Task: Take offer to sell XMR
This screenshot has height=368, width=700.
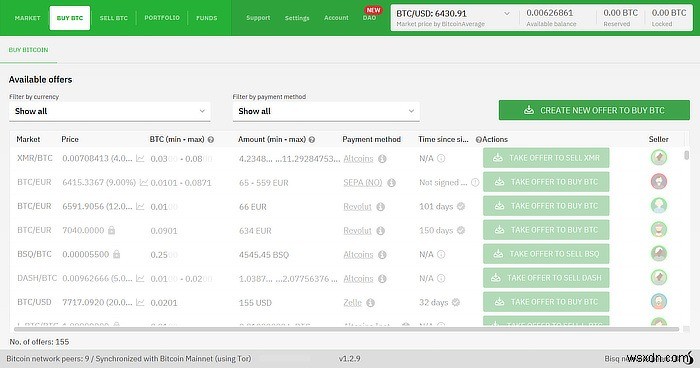Action: pyautogui.click(x=546, y=158)
